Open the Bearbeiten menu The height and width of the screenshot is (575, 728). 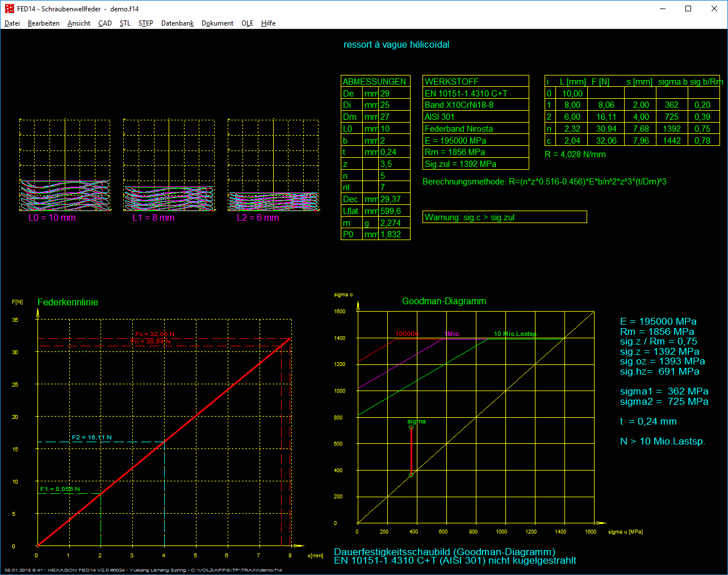pyautogui.click(x=44, y=23)
